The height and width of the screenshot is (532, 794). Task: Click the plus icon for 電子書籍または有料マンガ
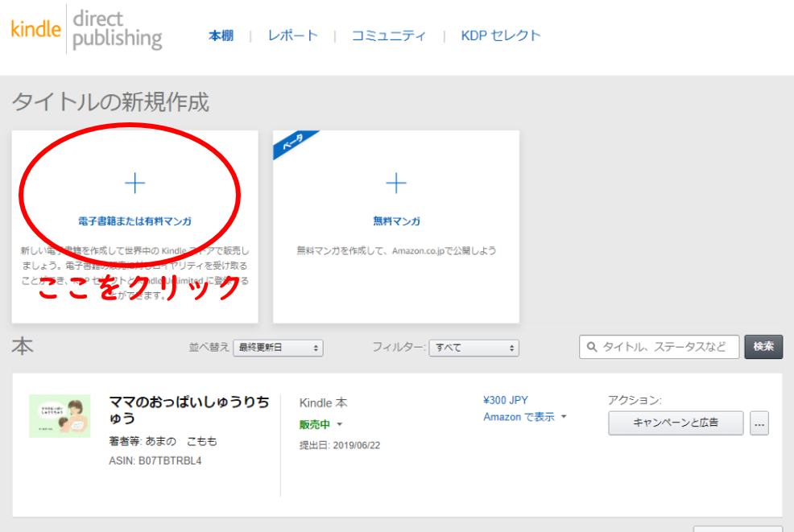(x=134, y=184)
